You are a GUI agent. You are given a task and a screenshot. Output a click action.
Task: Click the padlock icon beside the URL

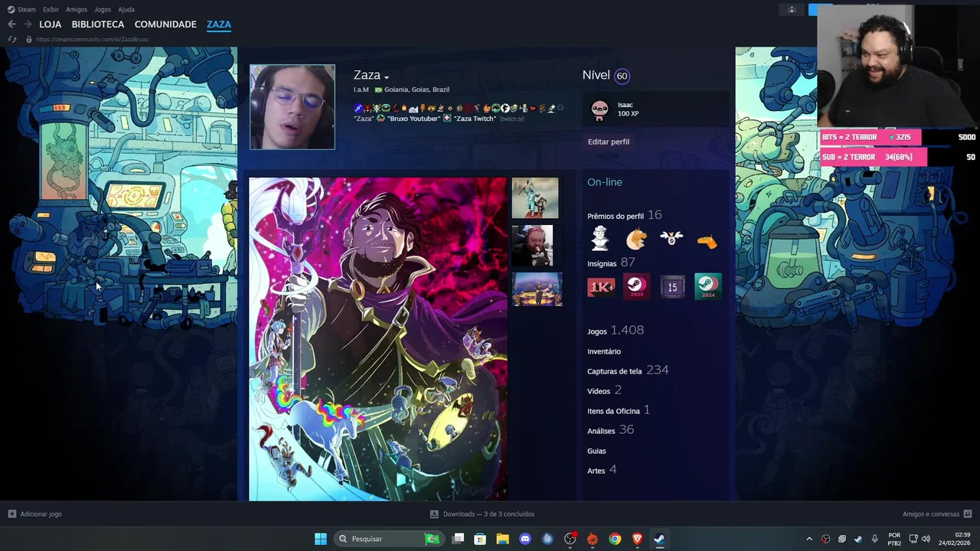[x=29, y=39]
